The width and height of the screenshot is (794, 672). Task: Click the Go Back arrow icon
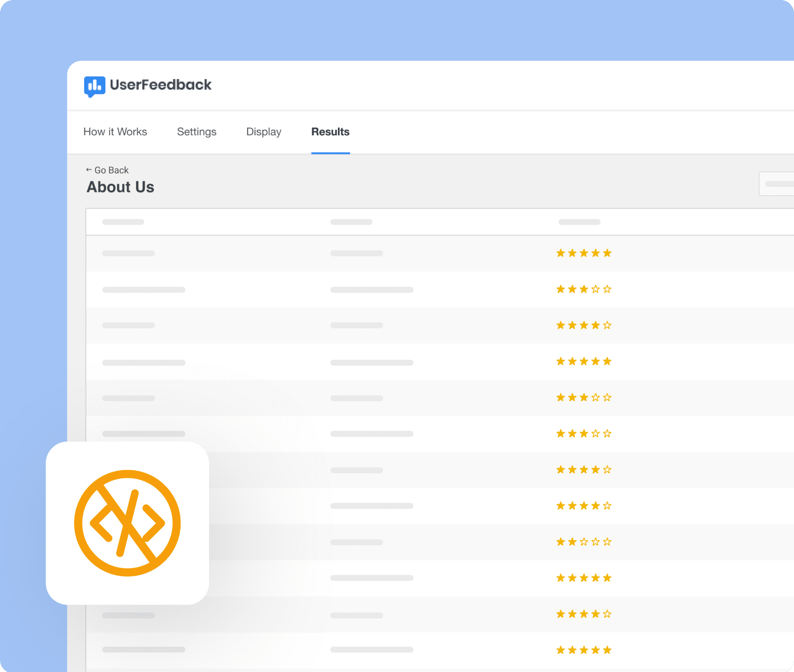(x=89, y=170)
